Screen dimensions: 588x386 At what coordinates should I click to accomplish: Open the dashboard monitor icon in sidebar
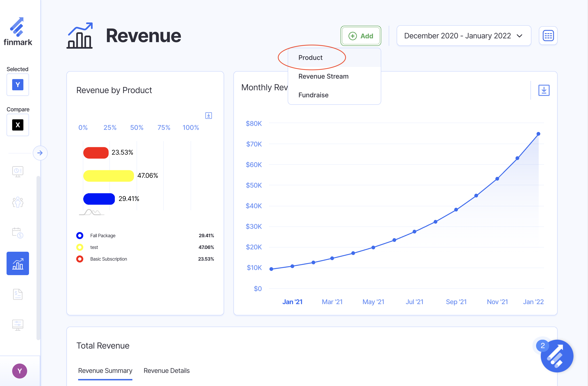pos(18,171)
